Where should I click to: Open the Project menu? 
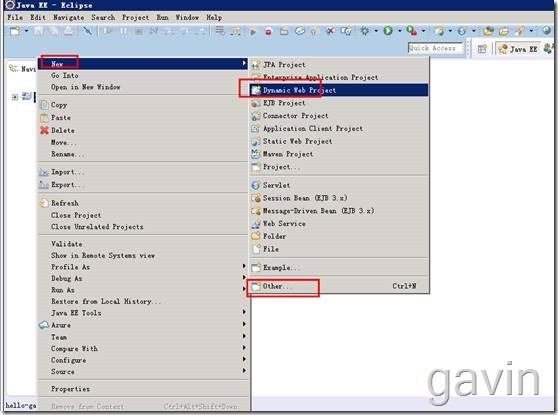click(135, 17)
